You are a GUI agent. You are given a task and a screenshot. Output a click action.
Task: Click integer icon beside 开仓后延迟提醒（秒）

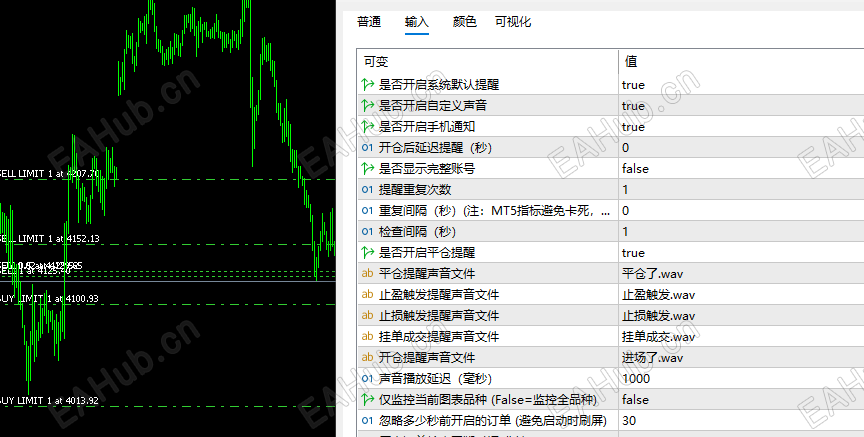click(x=368, y=148)
